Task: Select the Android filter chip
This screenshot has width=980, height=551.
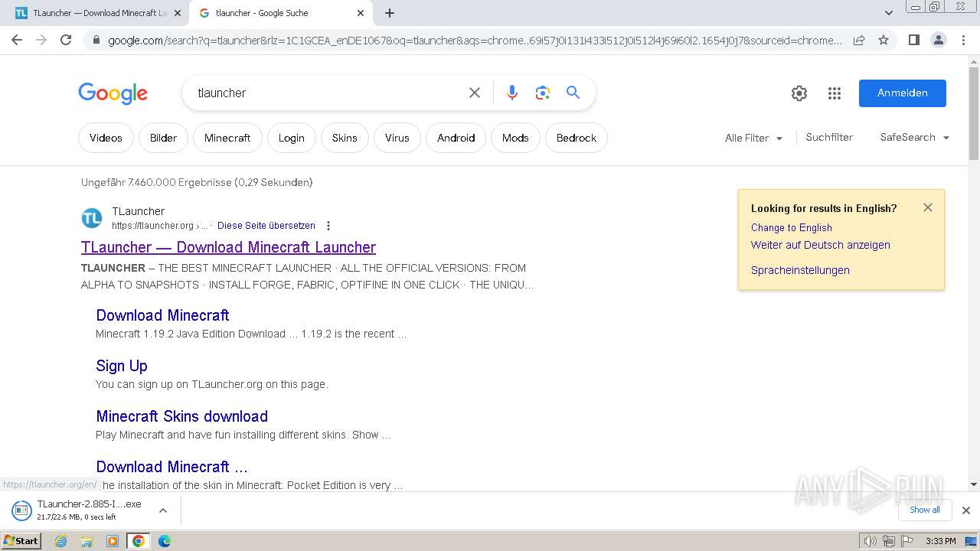Action: tap(456, 138)
